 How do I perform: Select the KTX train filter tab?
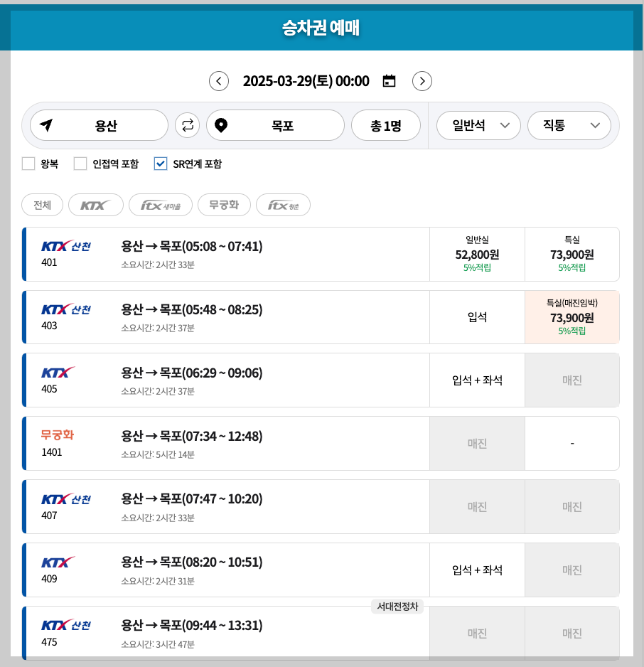tap(95, 205)
